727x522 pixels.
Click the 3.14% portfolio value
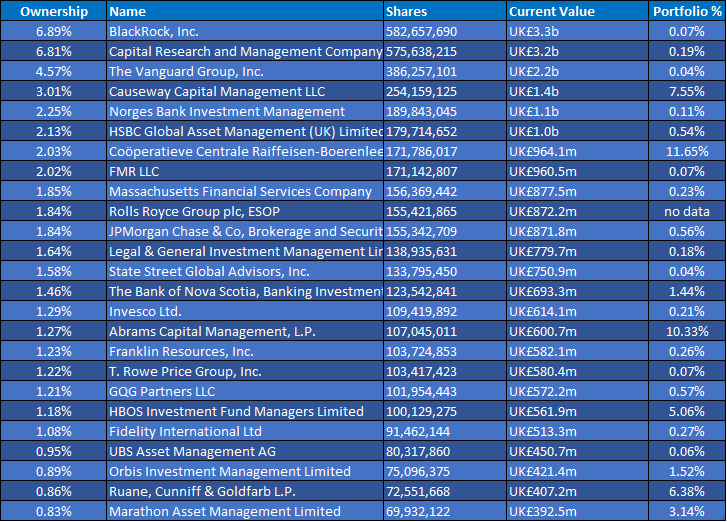click(x=687, y=511)
